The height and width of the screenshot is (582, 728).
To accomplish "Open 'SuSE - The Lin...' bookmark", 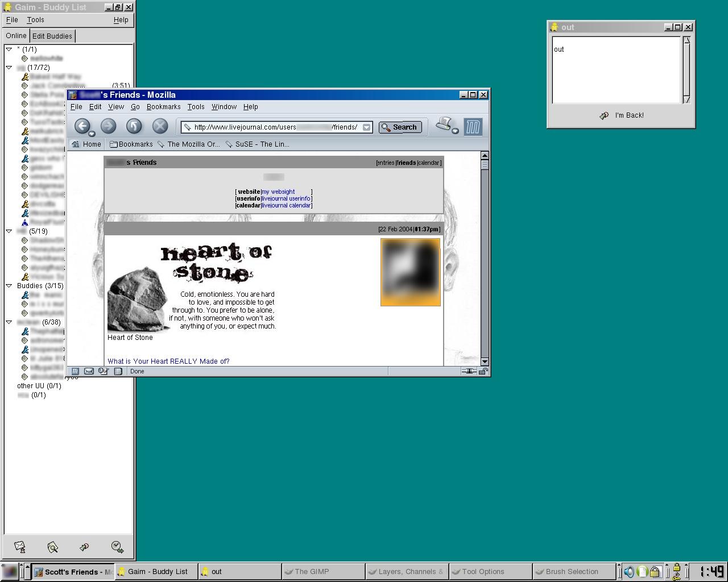I will 257,144.
